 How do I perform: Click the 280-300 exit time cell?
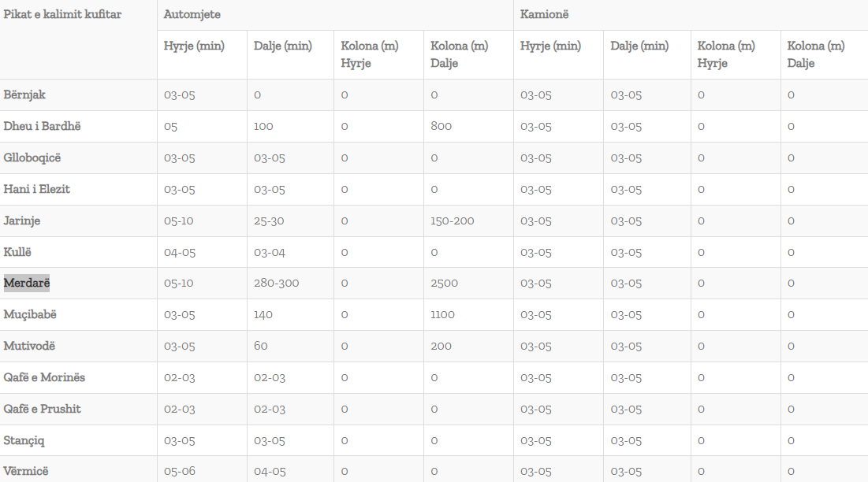(276, 283)
